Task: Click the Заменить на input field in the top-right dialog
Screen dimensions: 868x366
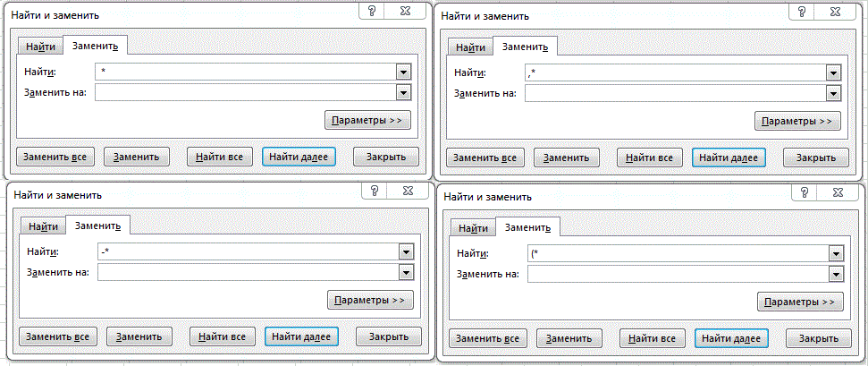Action: pos(675,93)
